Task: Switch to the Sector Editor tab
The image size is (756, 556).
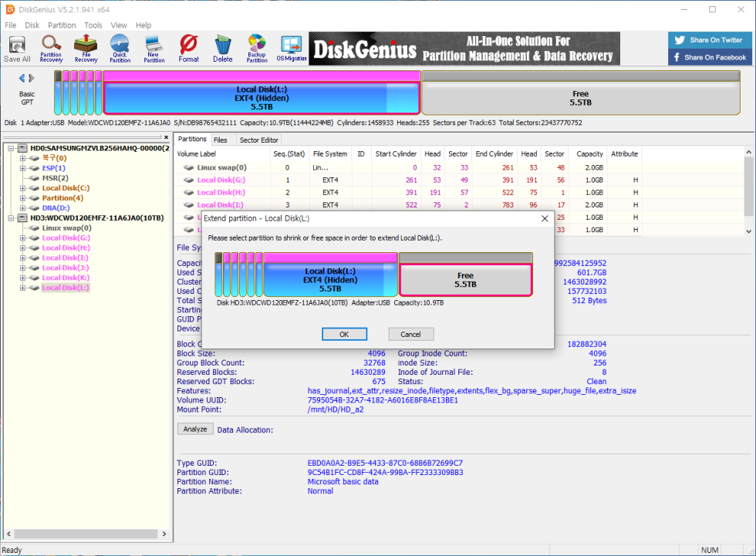Action: coord(259,140)
